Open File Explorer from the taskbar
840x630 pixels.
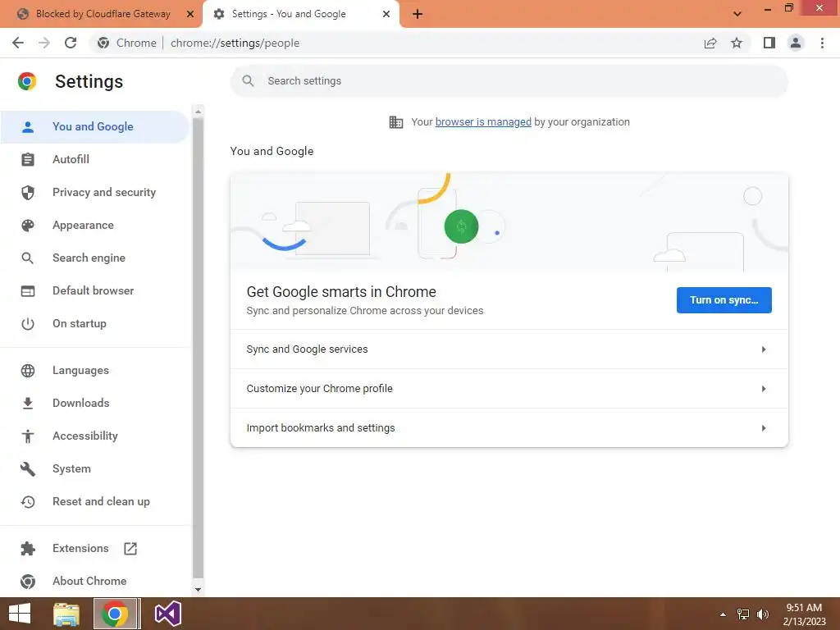pos(66,614)
